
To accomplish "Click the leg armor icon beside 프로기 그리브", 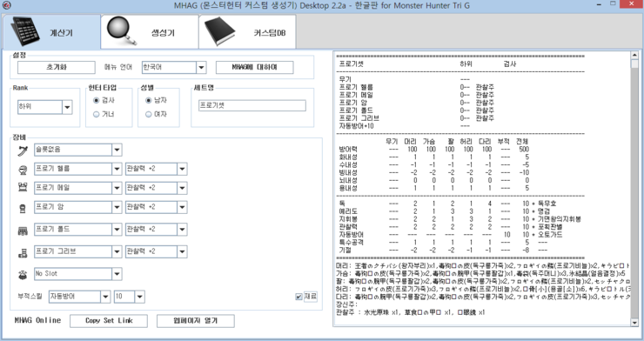I will click(x=23, y=253).
